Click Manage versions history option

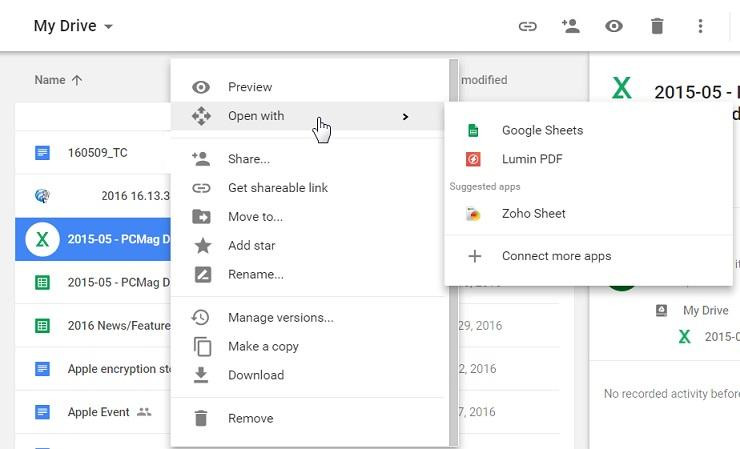tap(280, 317)
